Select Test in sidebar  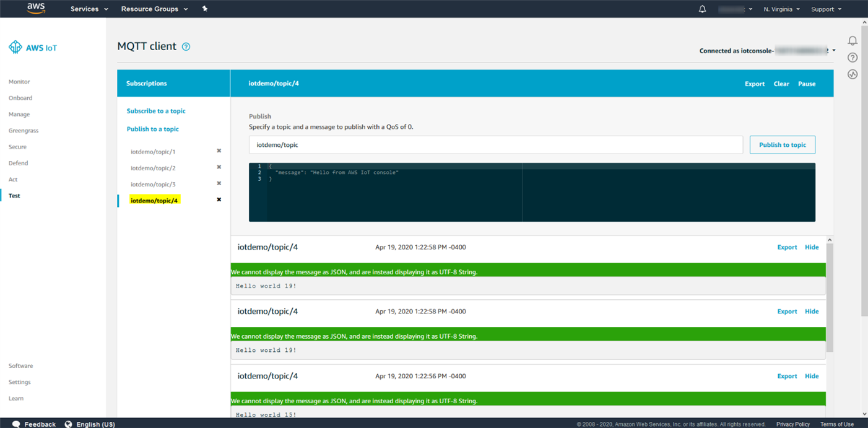(14, 196)
